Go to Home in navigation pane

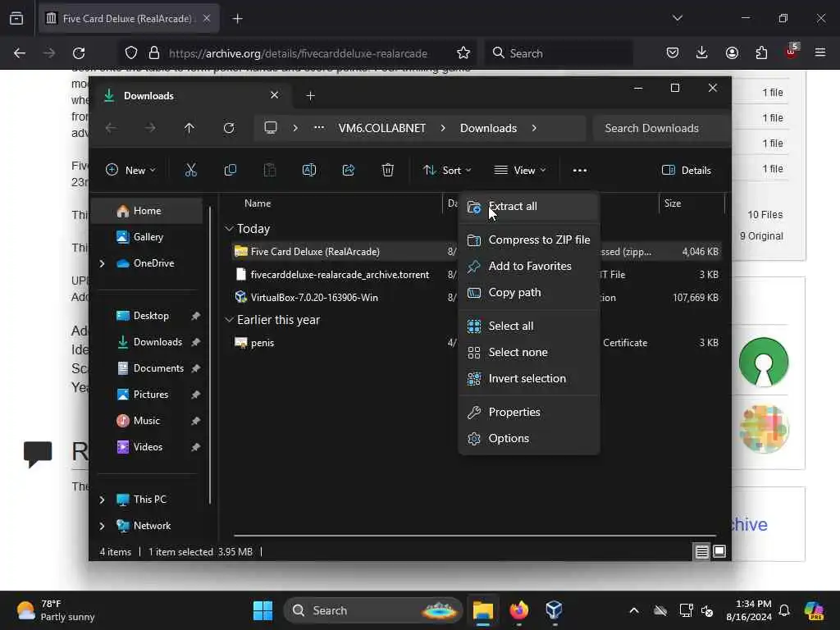tap(148, 211)
